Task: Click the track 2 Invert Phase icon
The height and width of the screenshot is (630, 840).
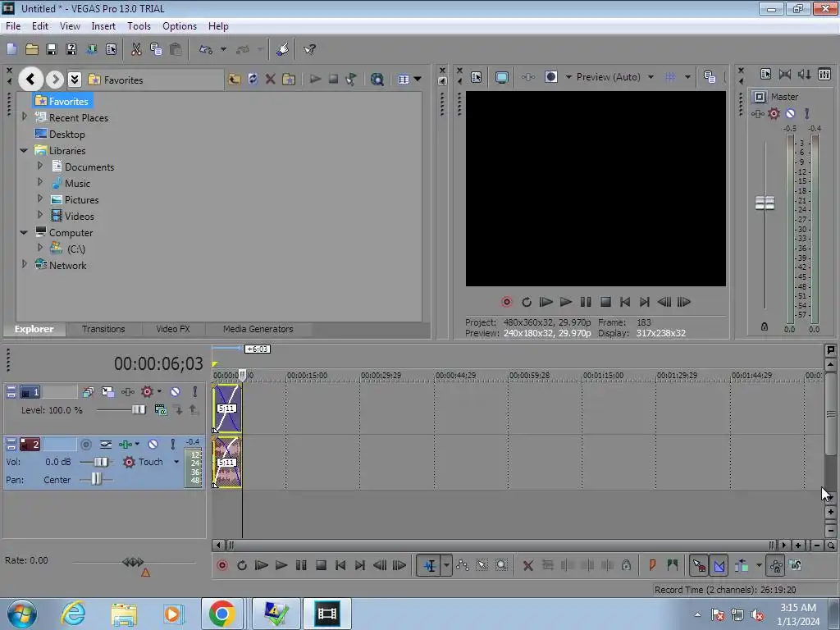Action: [x=106, y=444]
